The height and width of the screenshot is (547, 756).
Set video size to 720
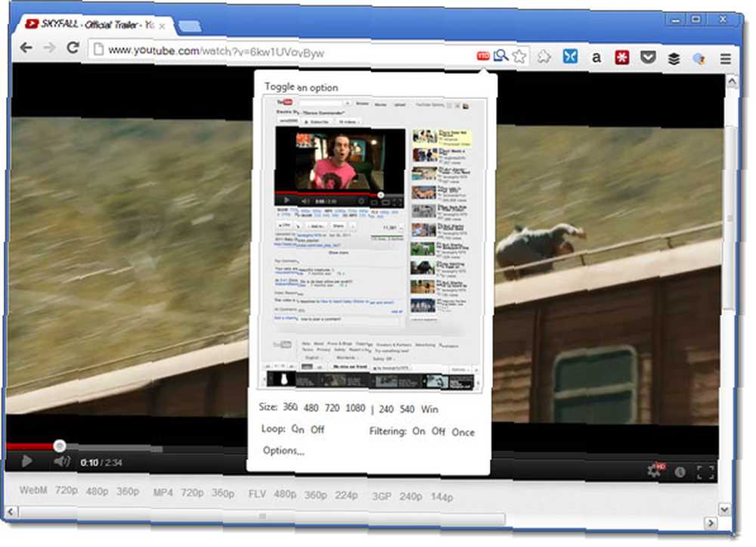click(332, 408)
